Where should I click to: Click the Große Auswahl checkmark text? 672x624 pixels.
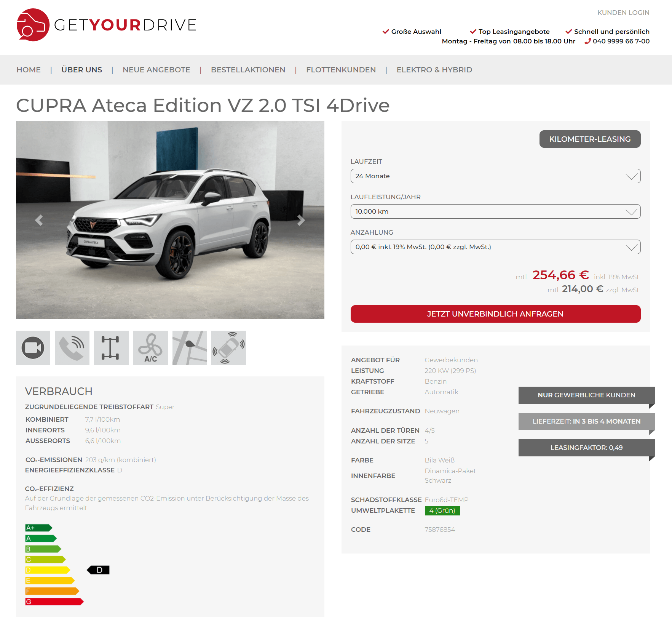(416, 32)
